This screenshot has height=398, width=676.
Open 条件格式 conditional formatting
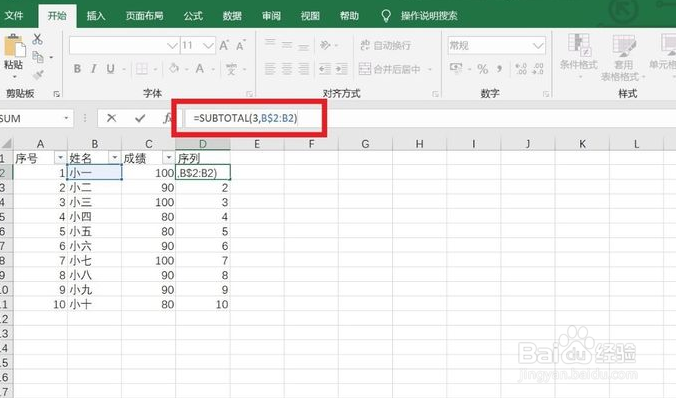pos(579,56)
